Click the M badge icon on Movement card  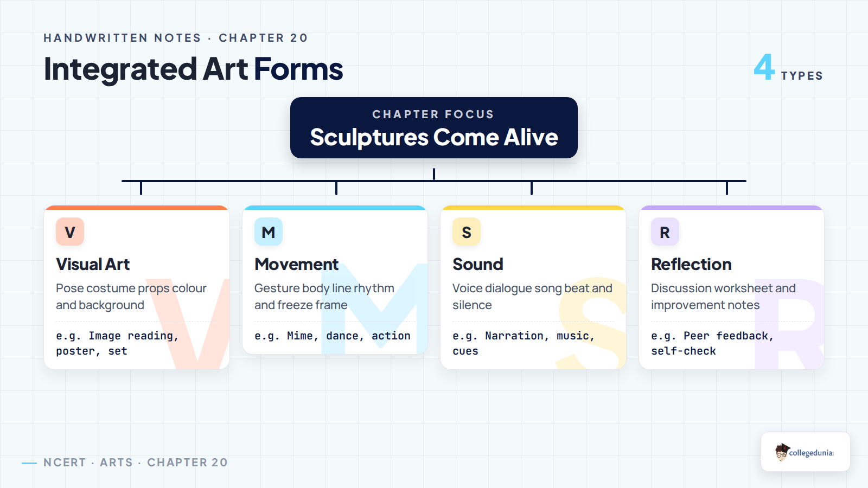tap(269, 232)
